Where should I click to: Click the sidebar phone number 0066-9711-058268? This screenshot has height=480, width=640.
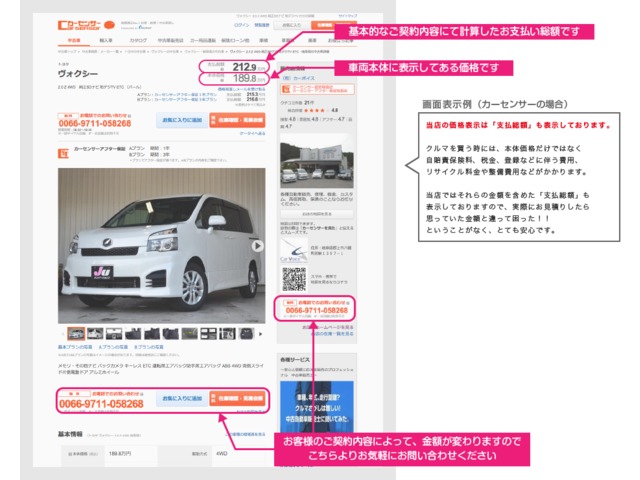coord(316,311)
